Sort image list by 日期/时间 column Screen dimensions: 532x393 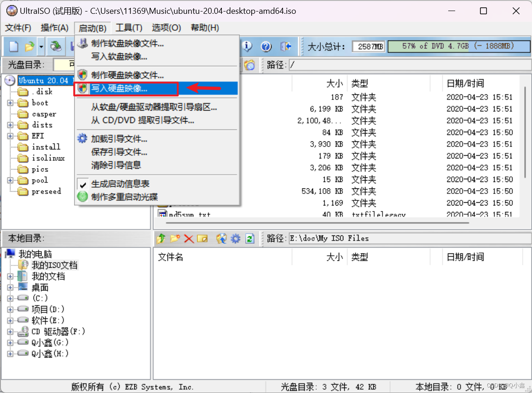[x=465, y=83]
